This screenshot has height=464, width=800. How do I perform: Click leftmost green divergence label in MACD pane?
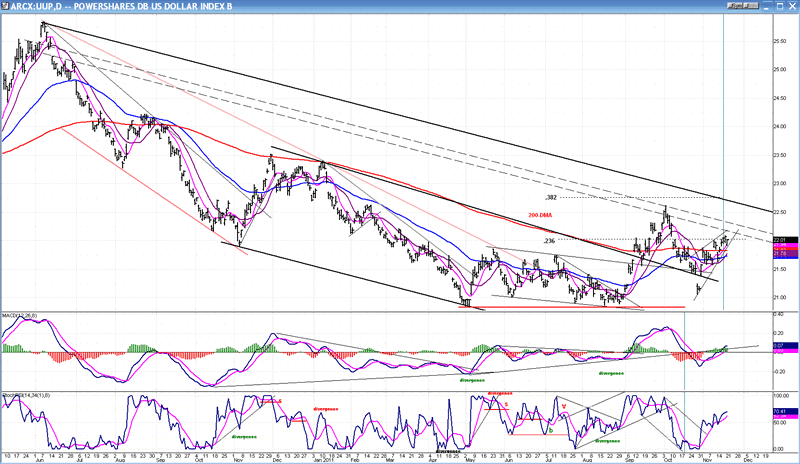point(474,380)
